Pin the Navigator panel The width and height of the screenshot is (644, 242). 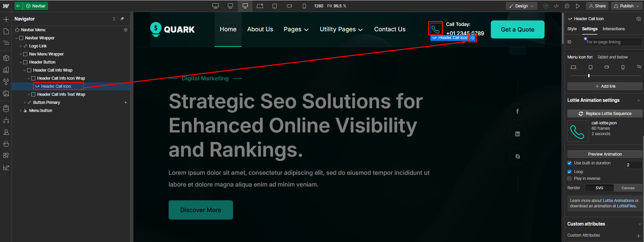coord(122,19)
